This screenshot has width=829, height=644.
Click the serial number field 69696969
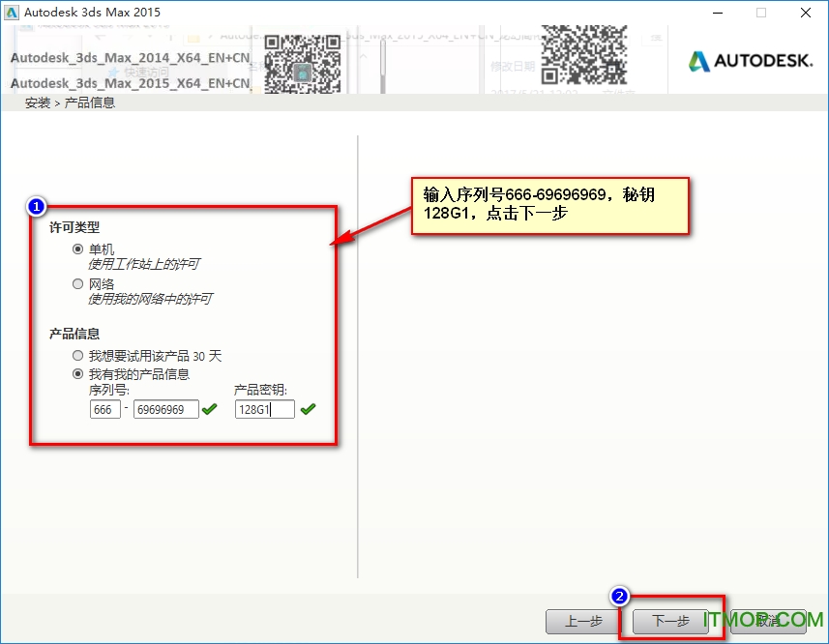166,409
